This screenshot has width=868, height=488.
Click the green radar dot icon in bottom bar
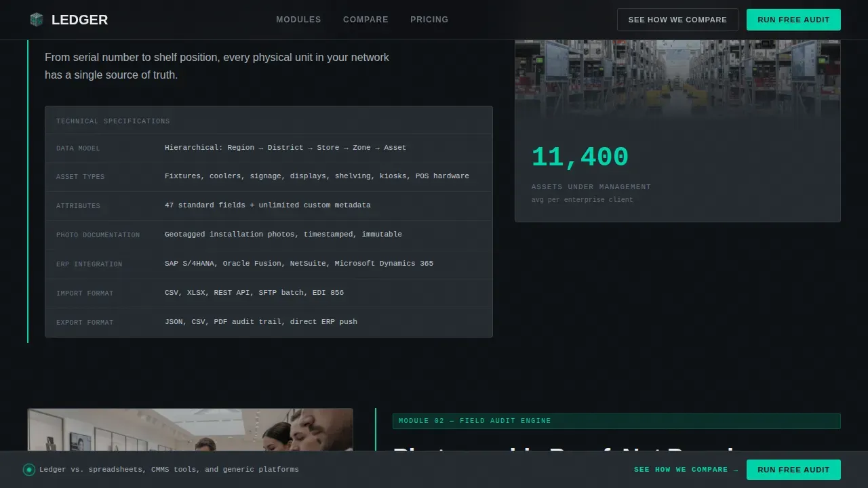pos(29,470)
